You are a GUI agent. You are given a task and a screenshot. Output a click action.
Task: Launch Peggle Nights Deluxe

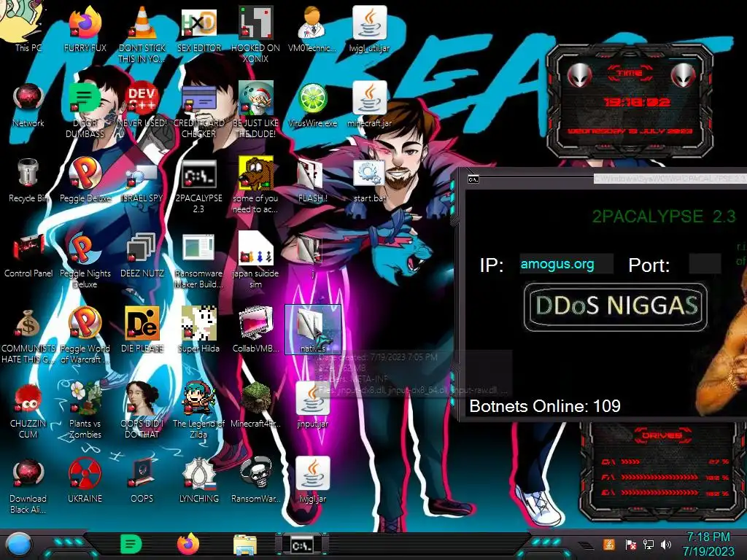click(85, 260)
